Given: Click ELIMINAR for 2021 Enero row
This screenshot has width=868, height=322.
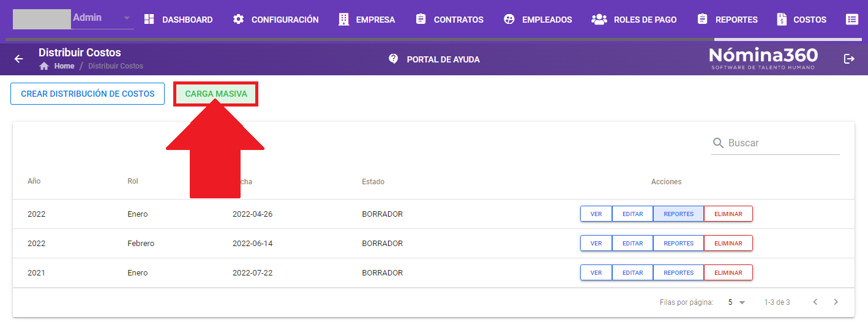Looking at the screenshot, I should pos(728,273).
